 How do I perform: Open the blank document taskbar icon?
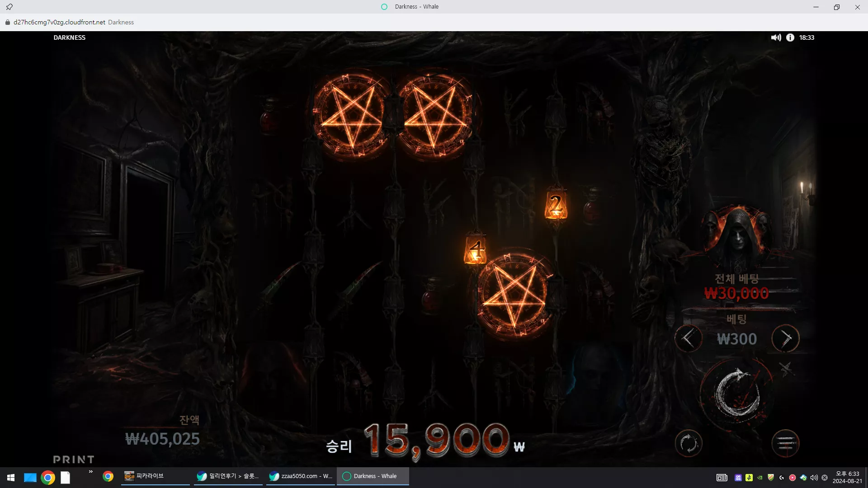pos(66,478)
